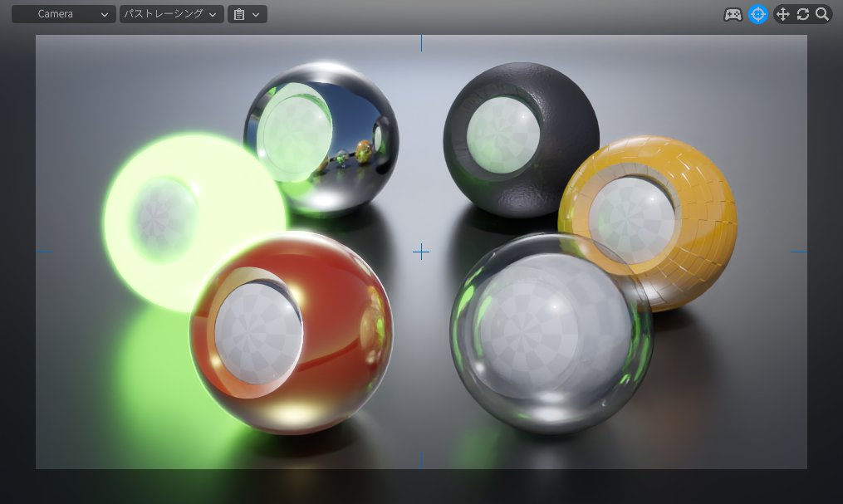Toggle the blue crosshair target button
This screenshot has width=843, height=504.
[757, 14]
